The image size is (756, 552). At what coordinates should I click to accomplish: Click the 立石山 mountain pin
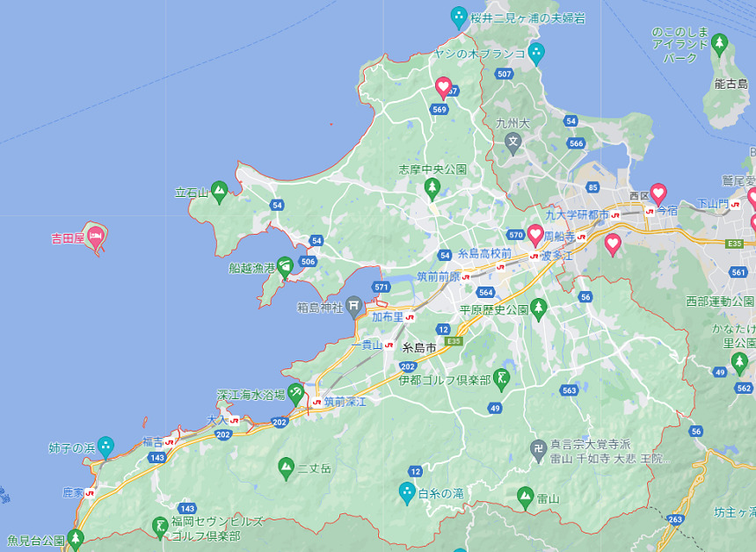tap(220, 192)
